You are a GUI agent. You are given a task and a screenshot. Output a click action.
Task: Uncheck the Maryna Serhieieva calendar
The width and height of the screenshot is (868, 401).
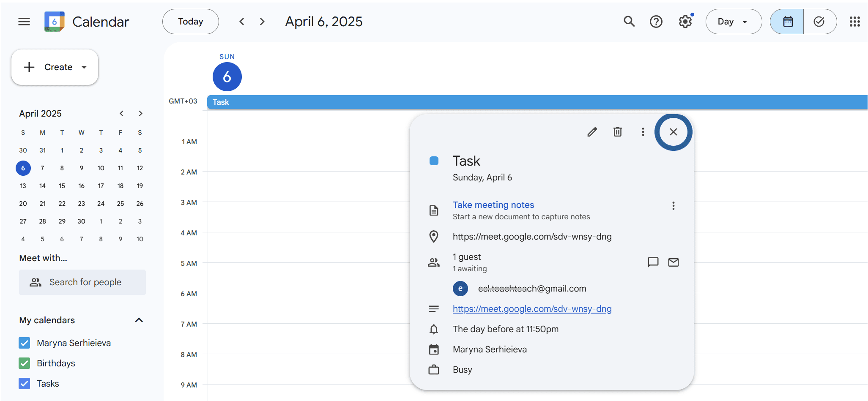[x=25, y=343]
